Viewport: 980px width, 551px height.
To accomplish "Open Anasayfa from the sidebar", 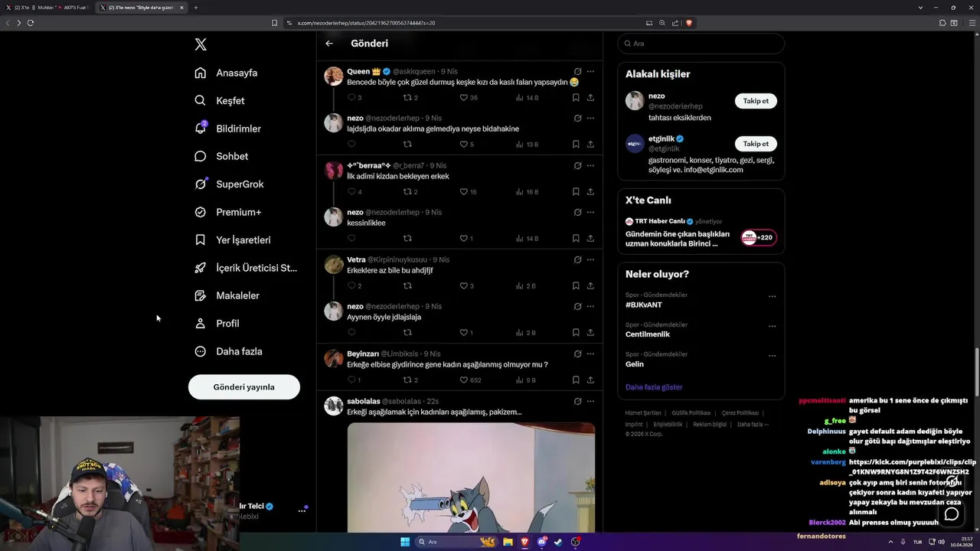I will [226, 73].
